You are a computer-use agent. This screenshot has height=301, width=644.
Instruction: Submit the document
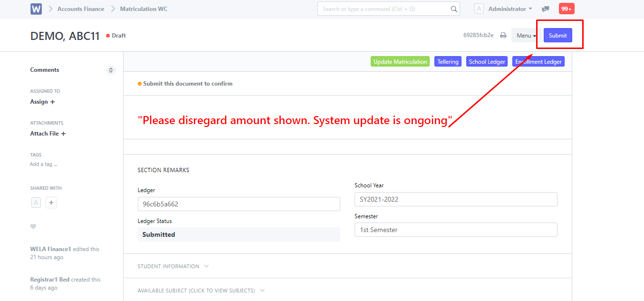pos(558,36)
